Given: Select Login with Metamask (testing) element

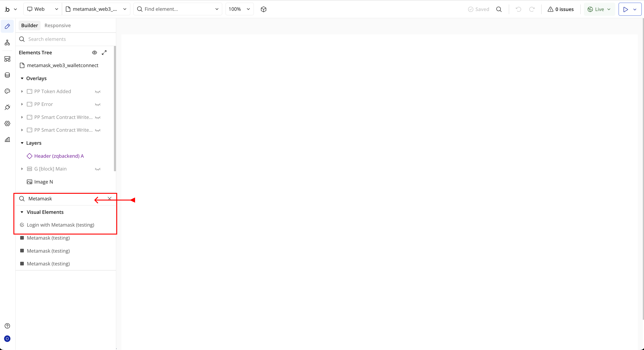Looking at the screenshot, I should click(61, 225).
